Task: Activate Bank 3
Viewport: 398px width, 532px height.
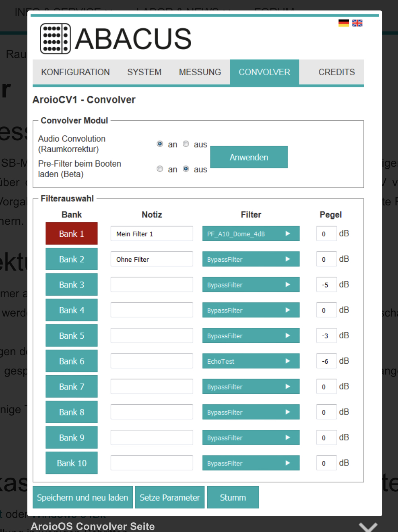Action: [x=72, y=285]
